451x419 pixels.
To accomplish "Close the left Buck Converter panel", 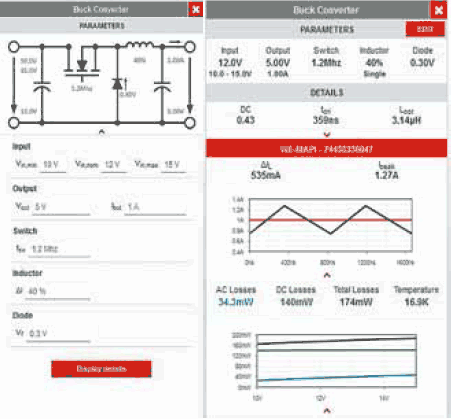I will (196, 9).
